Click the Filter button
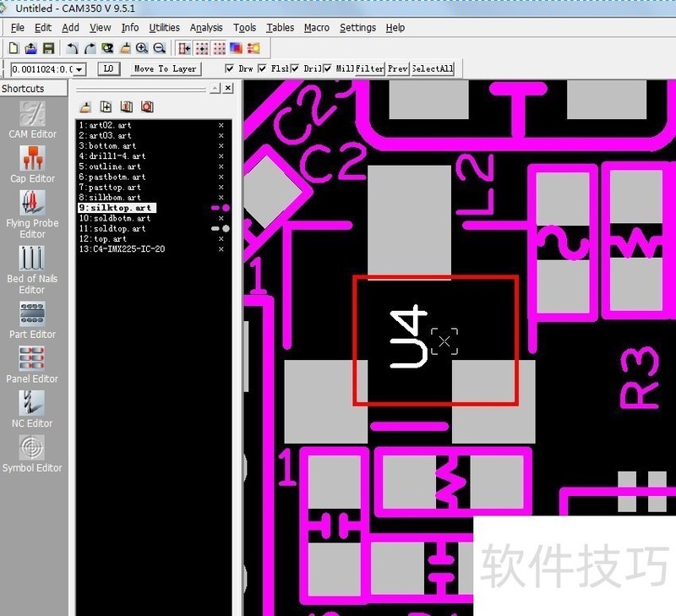 click(x=370, y=68)
